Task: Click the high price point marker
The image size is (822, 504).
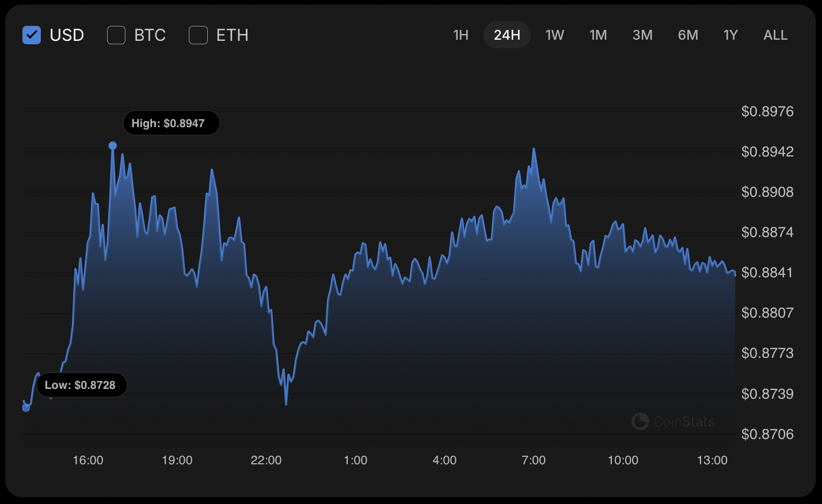Action: point(113,146)
